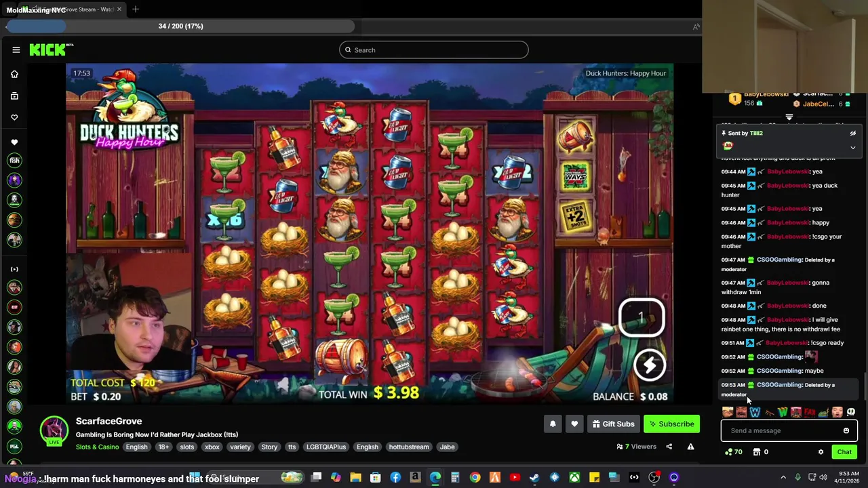The width and height of the screenshot is (868, 488).
Task: Unpin the pinned message from Tilli2
Action: (852, 134)
